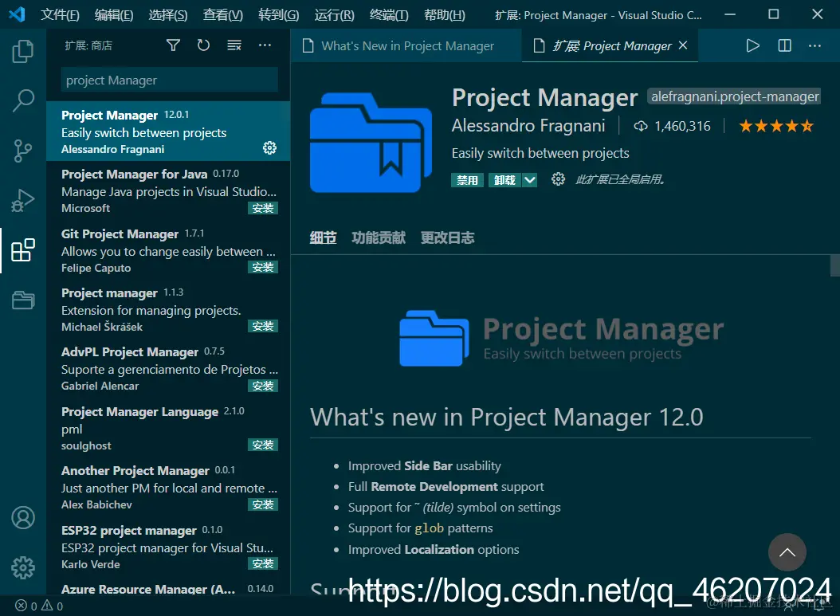Install AdvPL Project Manager extension

[x=262, y=386]
